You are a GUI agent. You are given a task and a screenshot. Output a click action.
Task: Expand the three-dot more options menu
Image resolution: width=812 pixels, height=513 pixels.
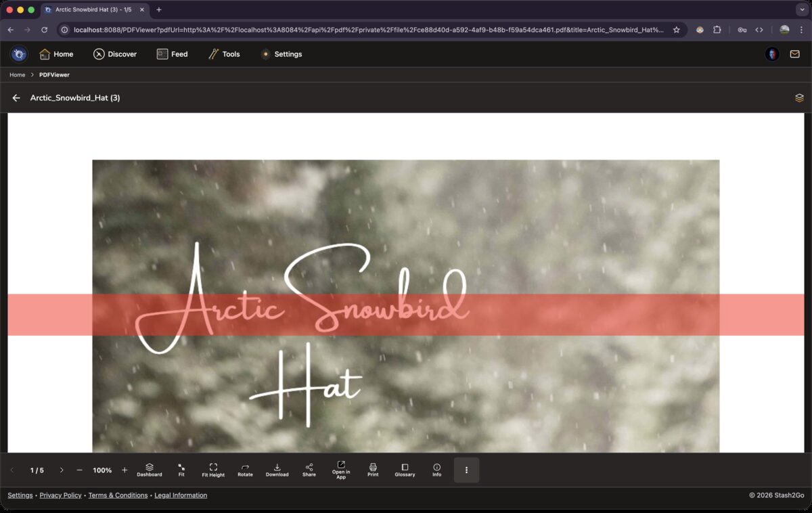(x=466, y=470)
